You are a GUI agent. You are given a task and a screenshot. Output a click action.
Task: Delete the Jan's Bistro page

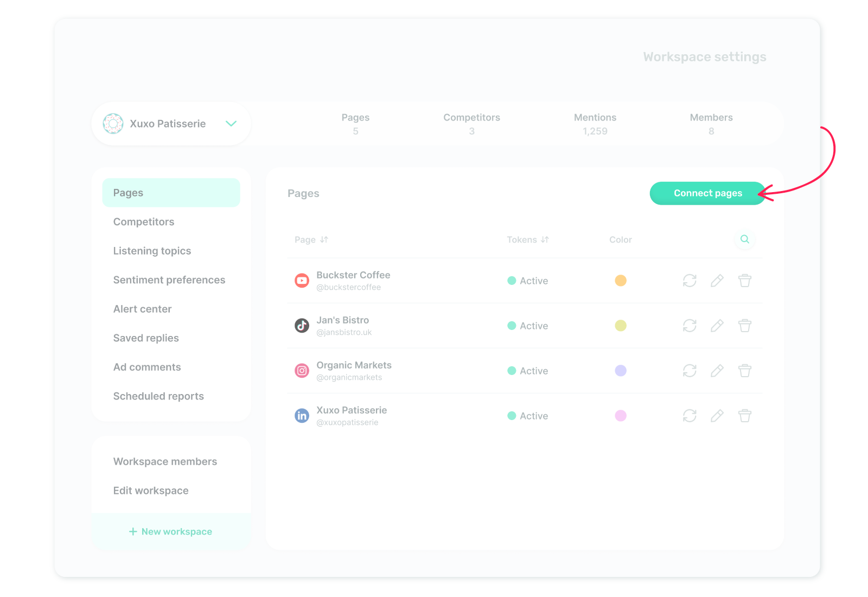click(x=745, y=326)
